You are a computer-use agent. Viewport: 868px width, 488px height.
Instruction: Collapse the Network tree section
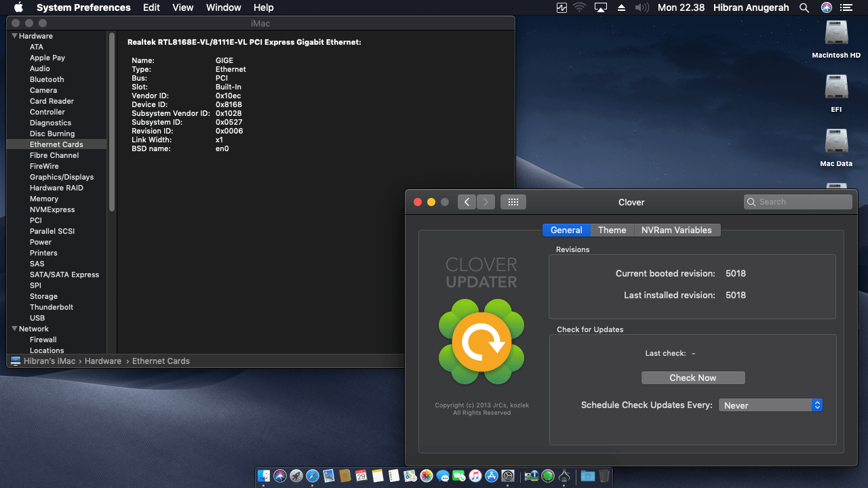(x=15, y=329)
